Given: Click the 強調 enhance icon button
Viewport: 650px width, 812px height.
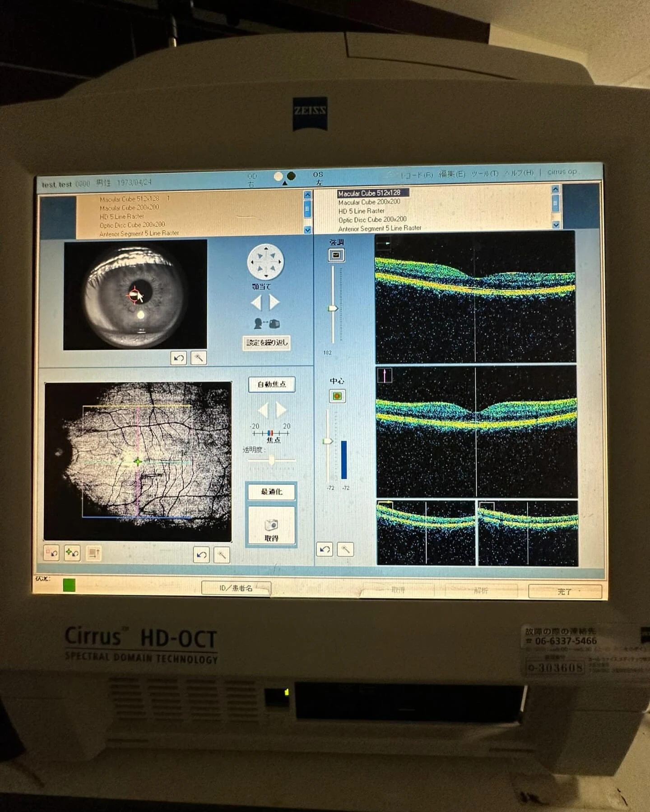Looking at the screenshot, I should (336, 255).
